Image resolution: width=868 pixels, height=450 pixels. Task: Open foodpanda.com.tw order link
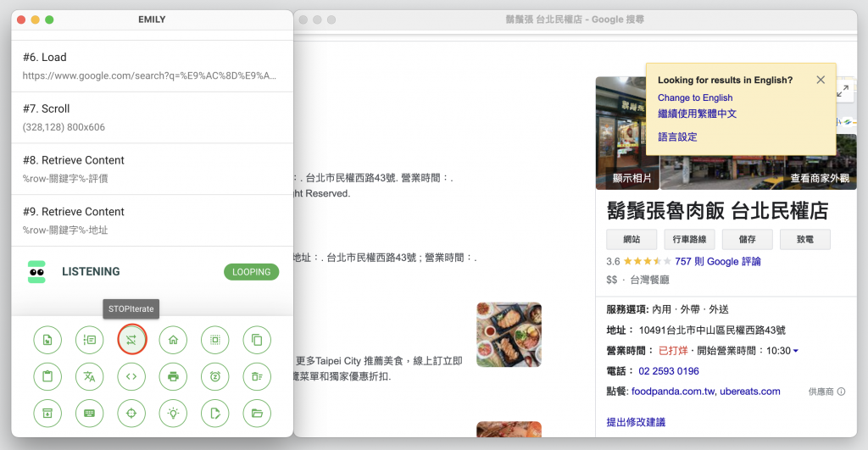(x=673, y=392)
